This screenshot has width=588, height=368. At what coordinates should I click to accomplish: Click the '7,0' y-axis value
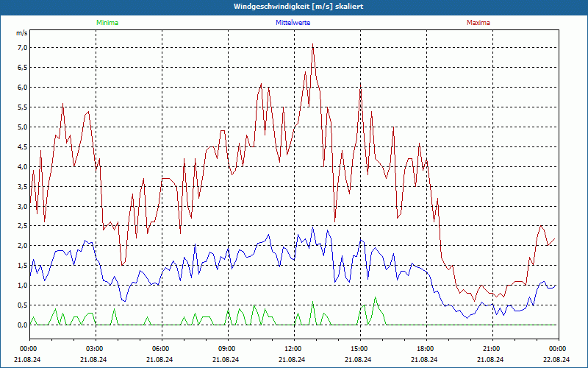pos(23,47)
